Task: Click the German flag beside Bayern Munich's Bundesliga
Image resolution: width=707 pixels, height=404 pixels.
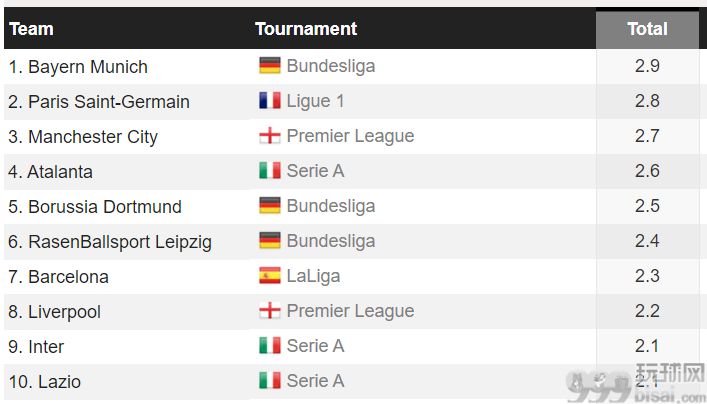Action: [270, 65]
